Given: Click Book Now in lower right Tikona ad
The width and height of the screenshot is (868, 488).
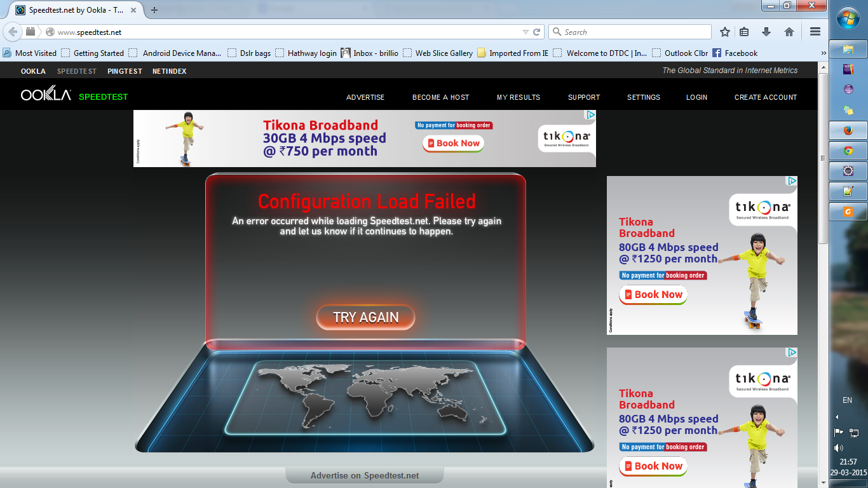Looking at the screenshot, I should click(653, 466).
